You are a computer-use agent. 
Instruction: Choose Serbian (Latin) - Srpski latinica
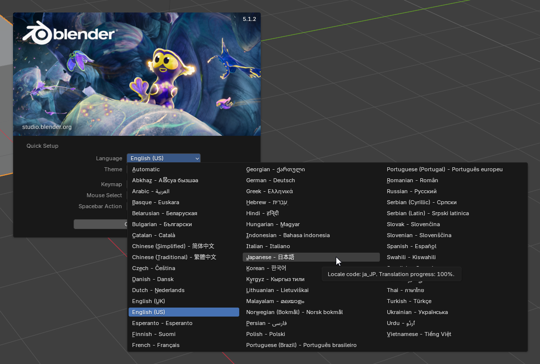click(x=455, y=214)
